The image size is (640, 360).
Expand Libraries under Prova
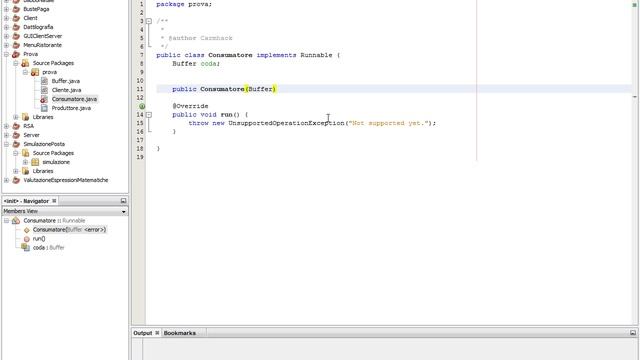[16, 117]
